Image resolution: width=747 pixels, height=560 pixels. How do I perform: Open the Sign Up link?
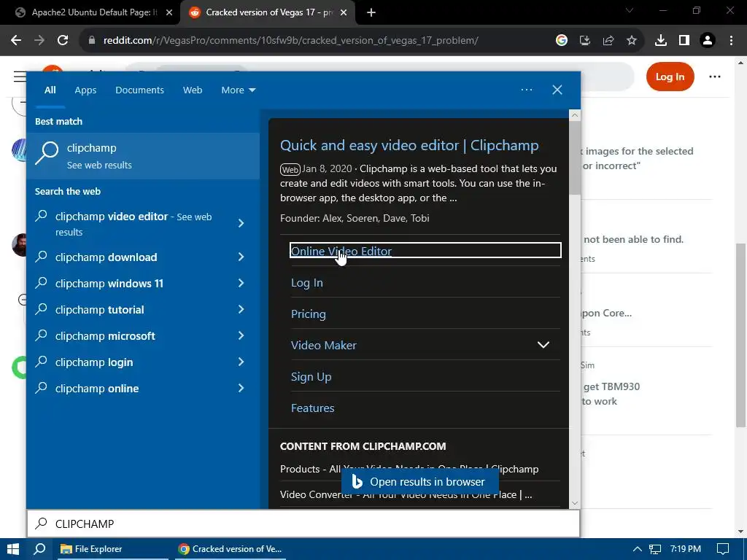pyautogui.click(x=311, y=377)
